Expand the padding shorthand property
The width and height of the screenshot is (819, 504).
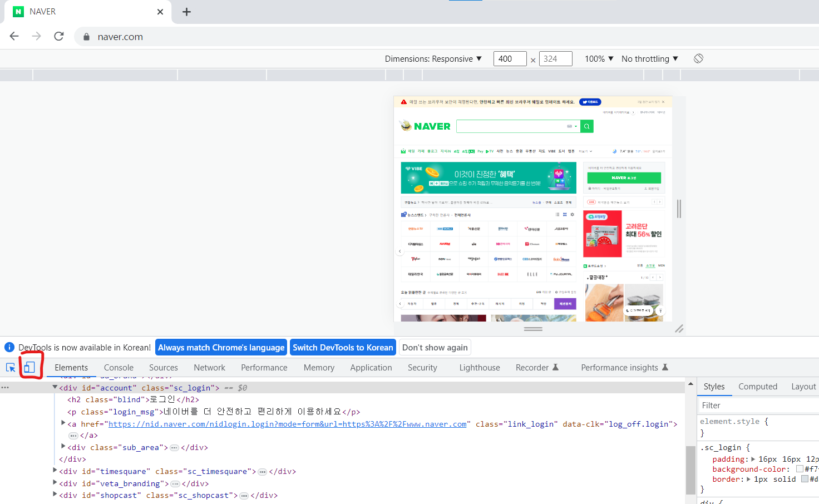[753, 459]
